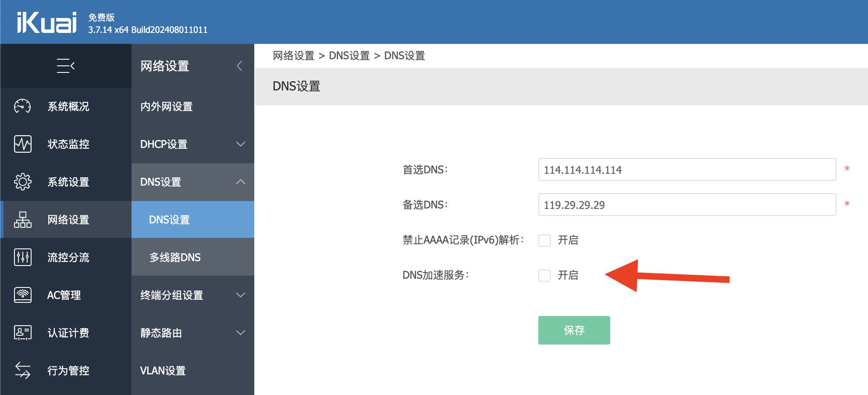868x395 pixels.
Task: Click the 首选DNS input field
Action: click(x=687, y=169)
